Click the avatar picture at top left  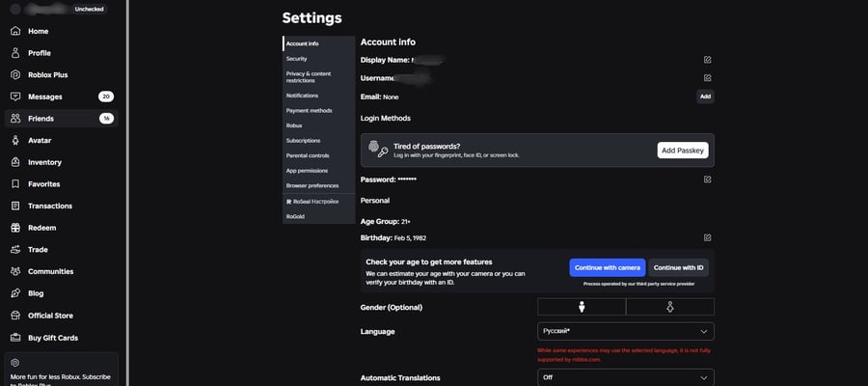15,10
